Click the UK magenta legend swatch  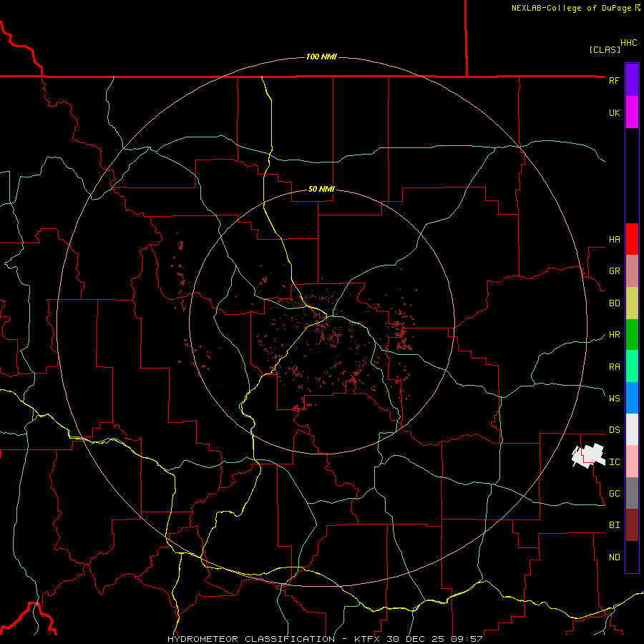point(632,112)
